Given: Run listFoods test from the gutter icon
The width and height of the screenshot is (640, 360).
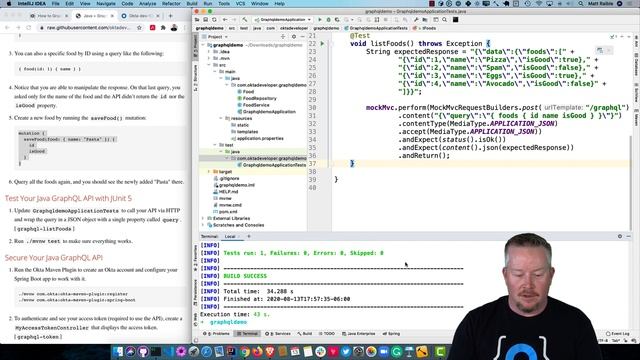Looking at the screenshot, I should tap(322, 44).
